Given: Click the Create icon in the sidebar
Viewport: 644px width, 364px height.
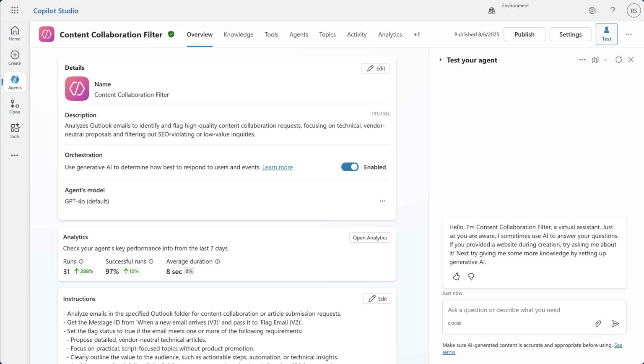Looking at the screenshot, I should point(15,57).
